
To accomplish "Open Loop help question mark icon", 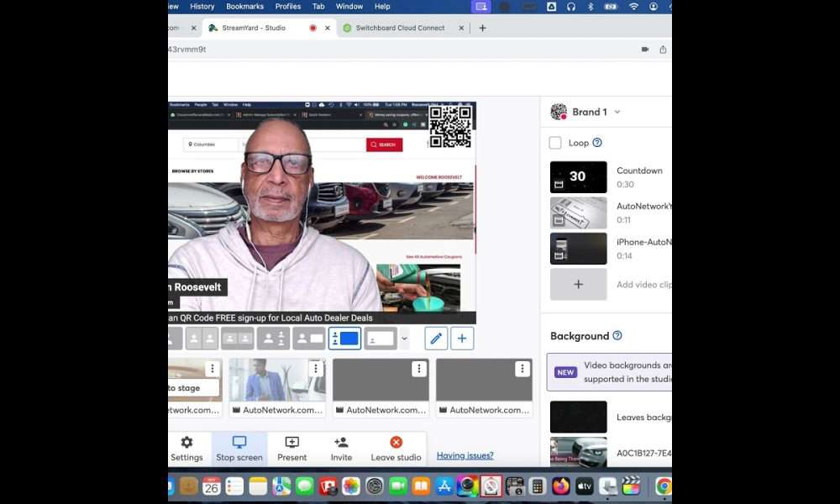I will click(x=597, y=143).
